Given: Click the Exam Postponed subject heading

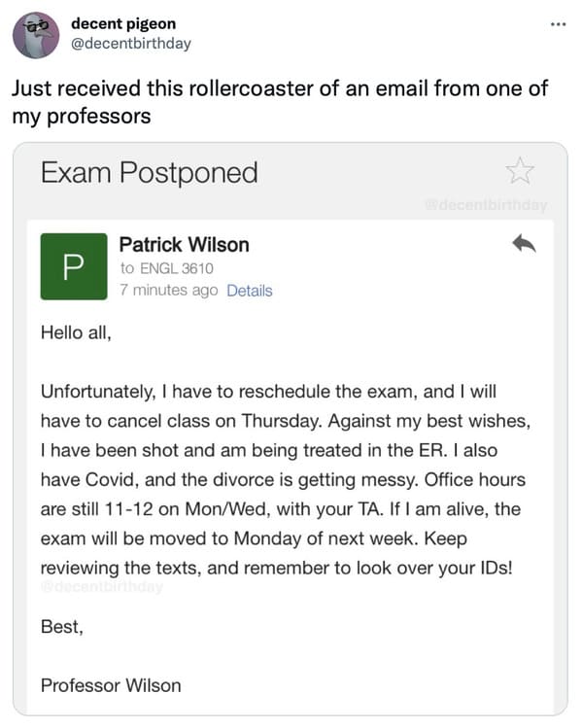Looking at the screenshot, I should pos(149,173).
